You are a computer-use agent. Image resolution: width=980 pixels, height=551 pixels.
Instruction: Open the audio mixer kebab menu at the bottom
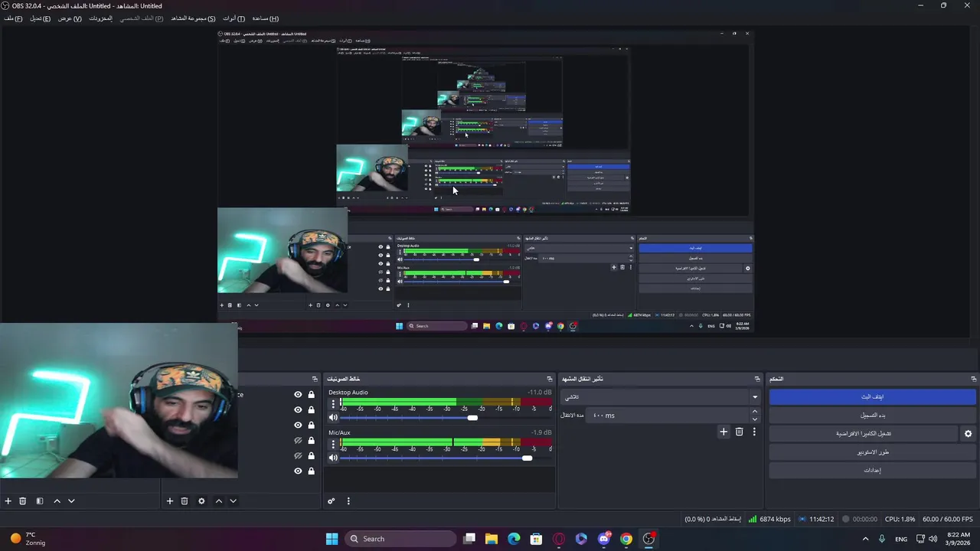(348, 501)
